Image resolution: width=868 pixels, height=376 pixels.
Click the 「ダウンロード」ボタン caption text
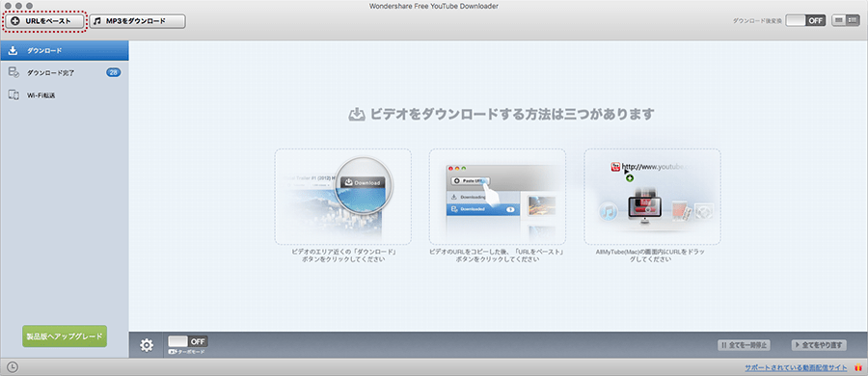342,255
